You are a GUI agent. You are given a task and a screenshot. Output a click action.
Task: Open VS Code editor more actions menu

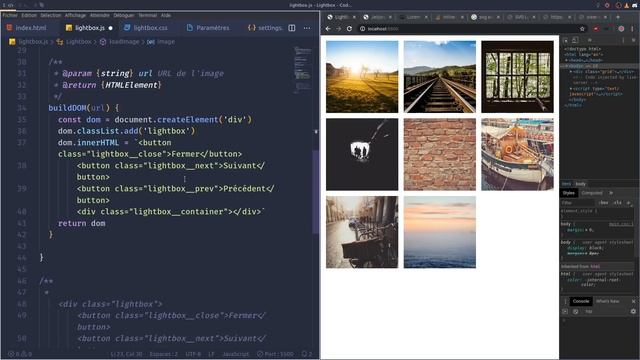(x=307, y=28)
